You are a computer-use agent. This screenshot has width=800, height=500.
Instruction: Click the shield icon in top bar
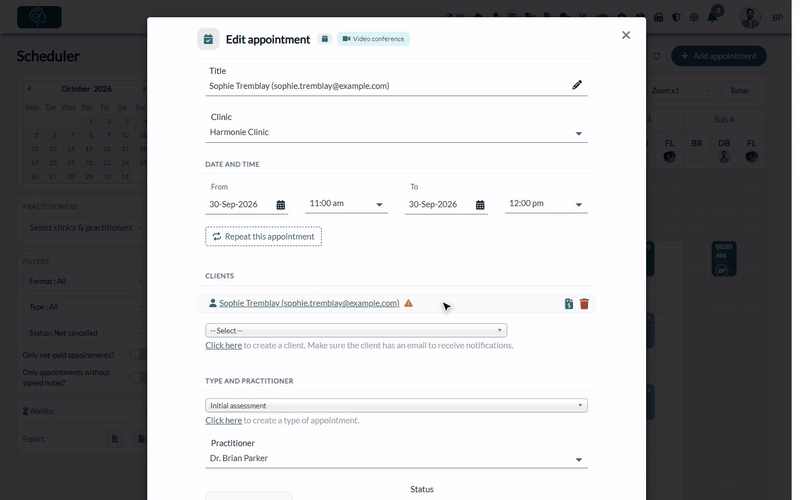coord(676,17)
